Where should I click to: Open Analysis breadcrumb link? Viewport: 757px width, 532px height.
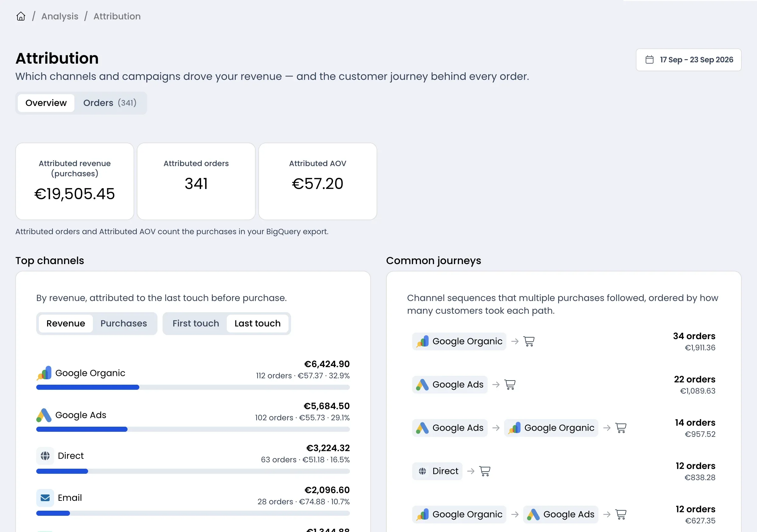click(60, 16)
